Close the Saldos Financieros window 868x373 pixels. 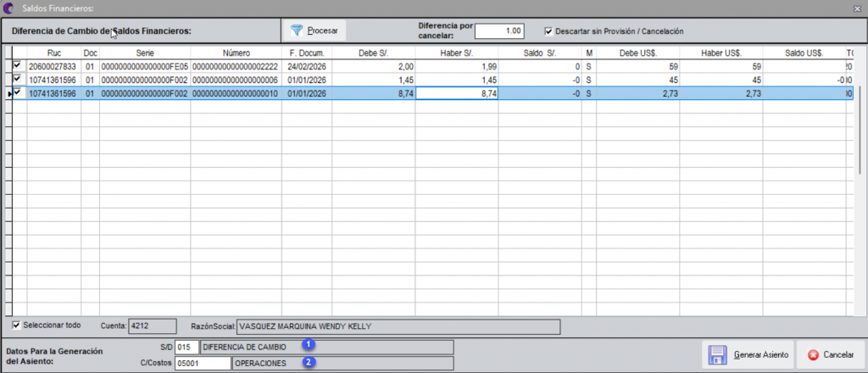click(857, 8)
